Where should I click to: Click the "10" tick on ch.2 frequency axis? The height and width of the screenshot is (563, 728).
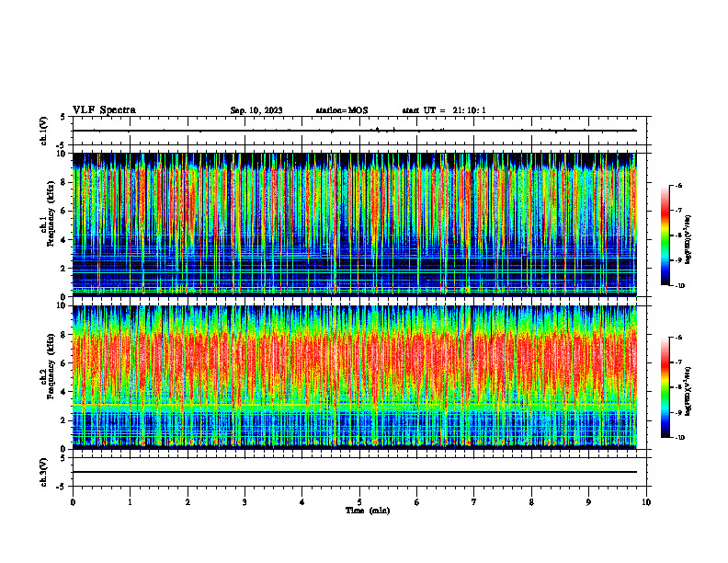click(63, 305)
